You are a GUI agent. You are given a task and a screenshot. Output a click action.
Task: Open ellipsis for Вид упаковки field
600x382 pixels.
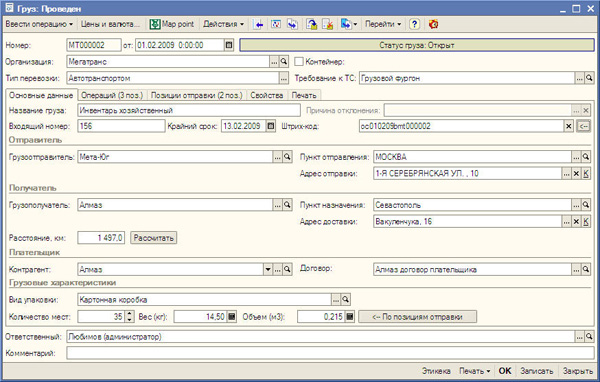pyautogui.click(x=336, y=299)
